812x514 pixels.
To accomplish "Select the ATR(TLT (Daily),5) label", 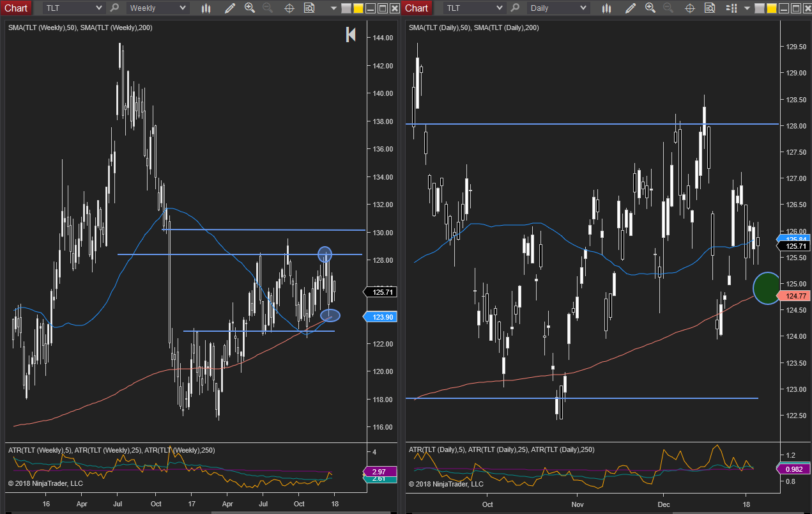I will [x=437, y=449].
